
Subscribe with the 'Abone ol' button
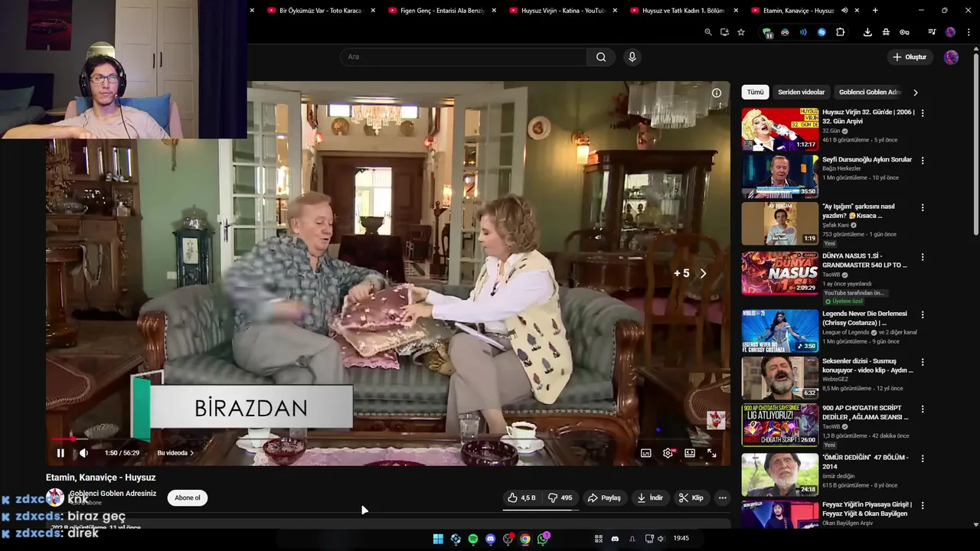(x=188, y=497)
